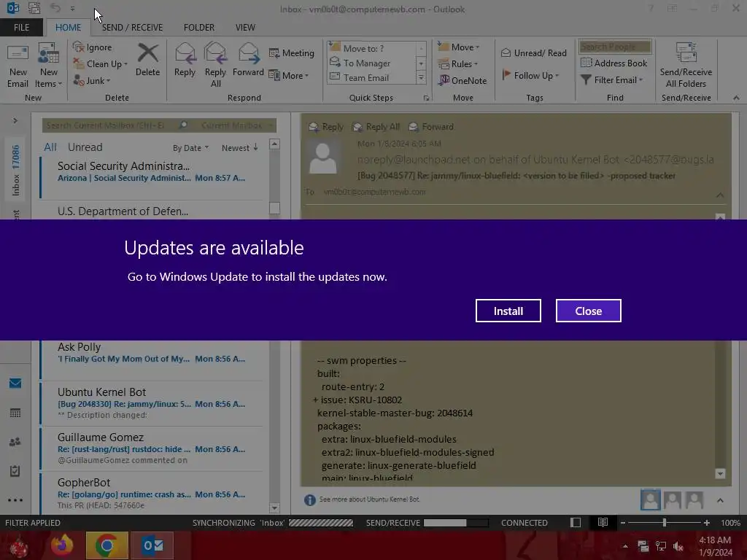747x560 pixels.
Task: Open the People navigation icon
Action: [15, 442]
